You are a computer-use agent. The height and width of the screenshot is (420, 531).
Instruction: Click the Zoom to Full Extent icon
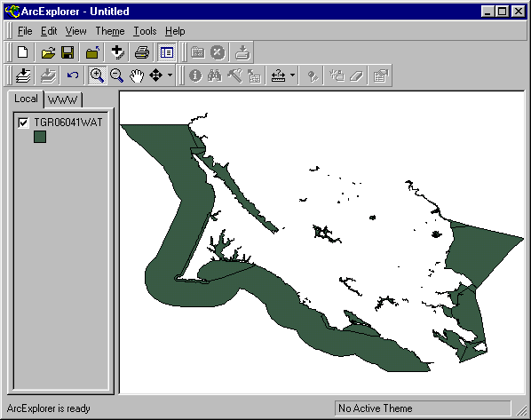click(x=23, y=75)
